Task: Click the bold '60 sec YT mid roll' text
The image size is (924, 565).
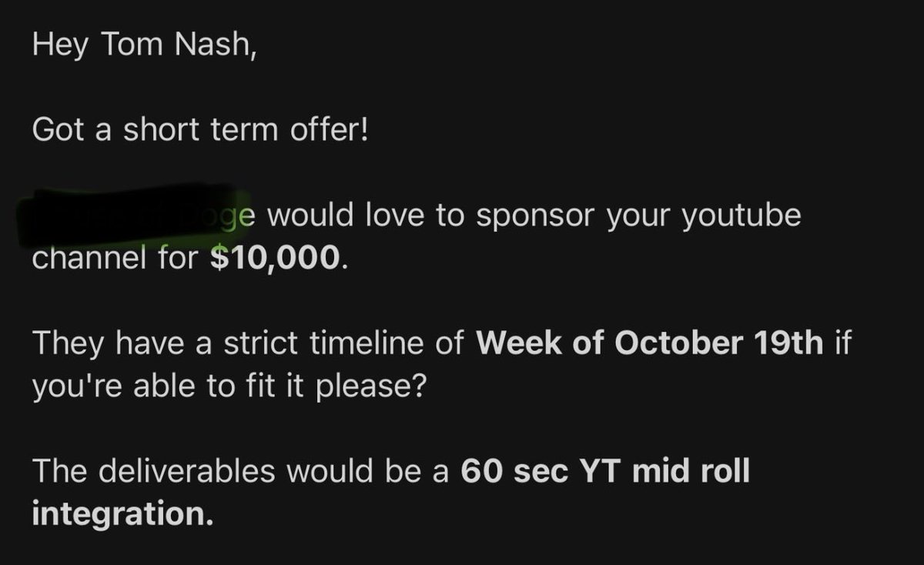Action: pyautogui.click(x=604, y=471)
